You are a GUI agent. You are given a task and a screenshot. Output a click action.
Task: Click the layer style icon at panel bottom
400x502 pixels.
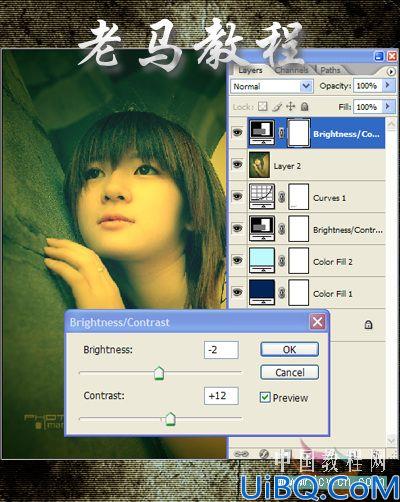264,454
